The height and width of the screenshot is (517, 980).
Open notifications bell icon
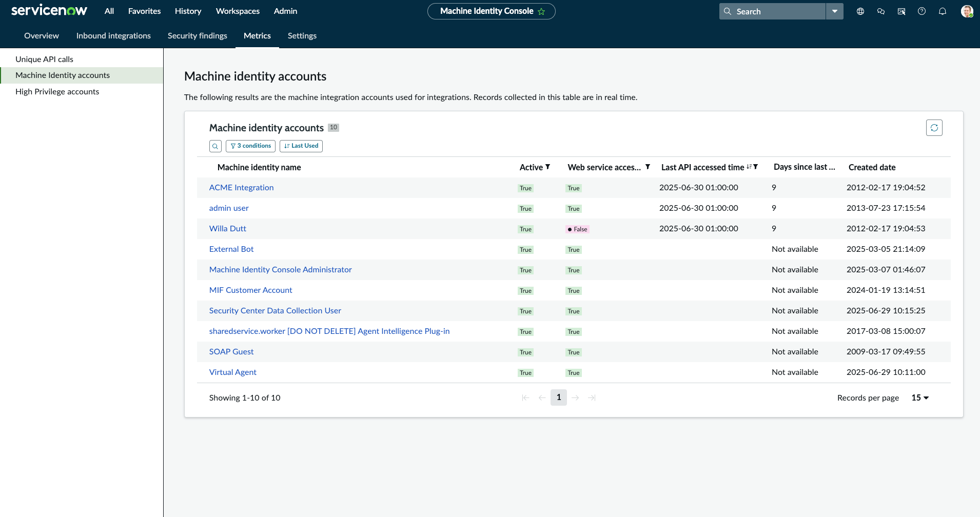tap(943, 11)
